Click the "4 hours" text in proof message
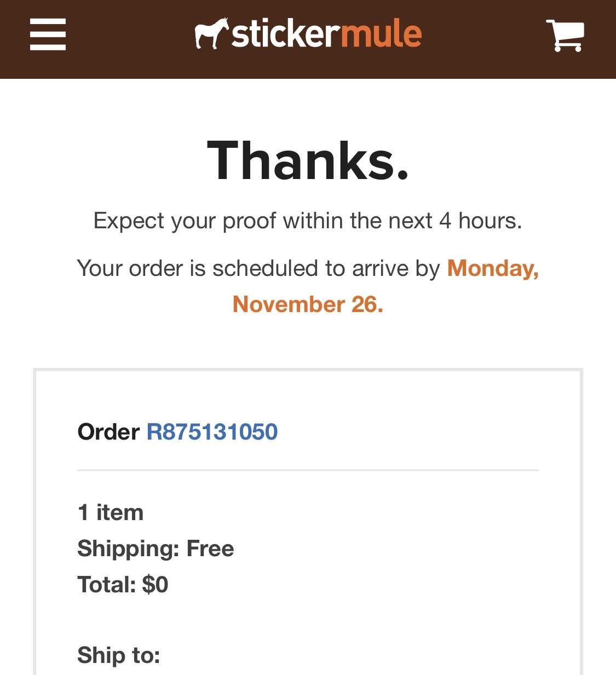Viewport: 616px width, 675px height. click(x=480, y=221)
